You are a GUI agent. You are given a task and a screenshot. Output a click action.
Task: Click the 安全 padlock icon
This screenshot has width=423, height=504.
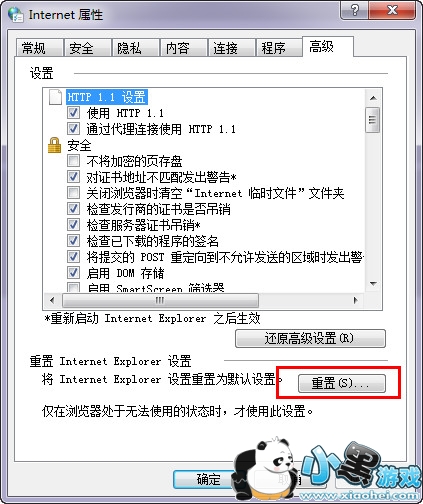click(54, 145)
